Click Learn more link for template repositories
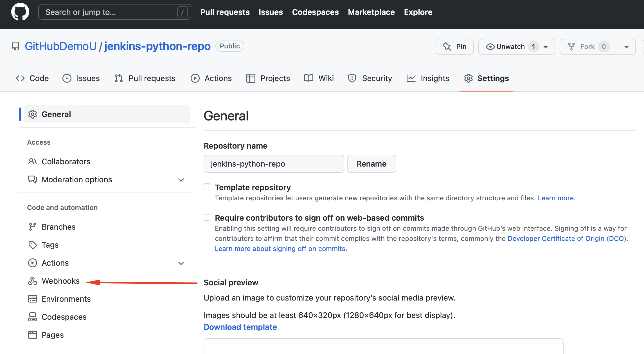 [556, 198]
